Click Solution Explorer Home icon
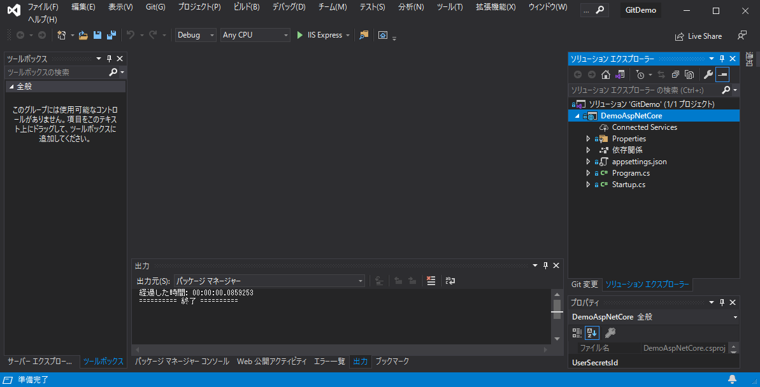This screenshot has width=760, height=387. tap(606, 75)
